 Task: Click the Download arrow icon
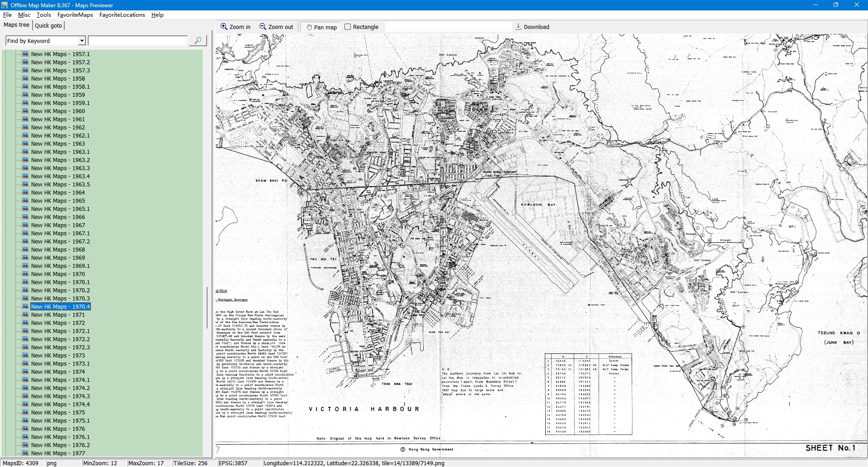519,27
